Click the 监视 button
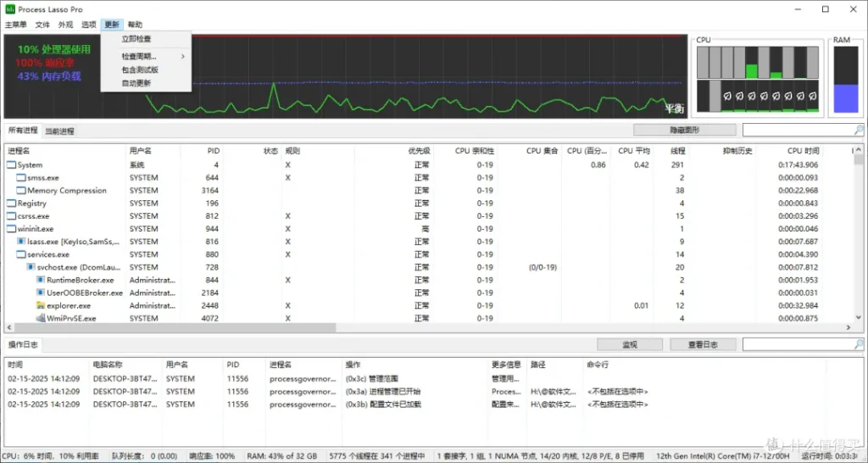Screen dimensions: 868x463 tap(630, 344)
